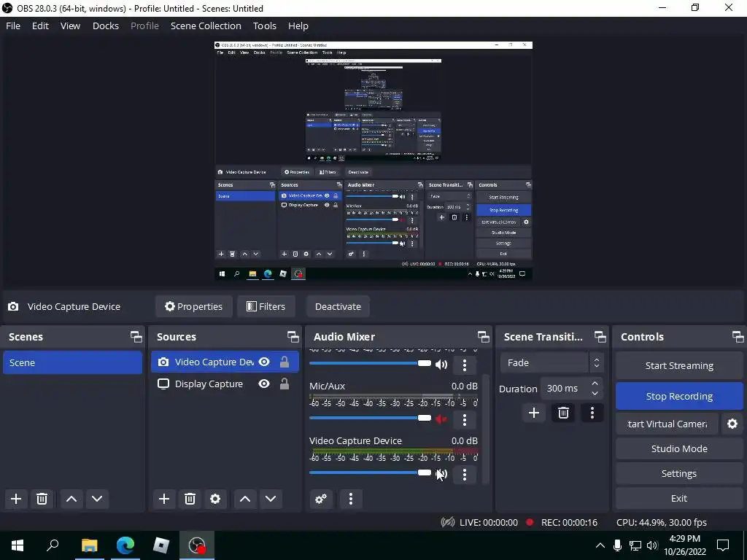
Task: Open Video Capture Device audio options menu
Action: coord(465,474)
